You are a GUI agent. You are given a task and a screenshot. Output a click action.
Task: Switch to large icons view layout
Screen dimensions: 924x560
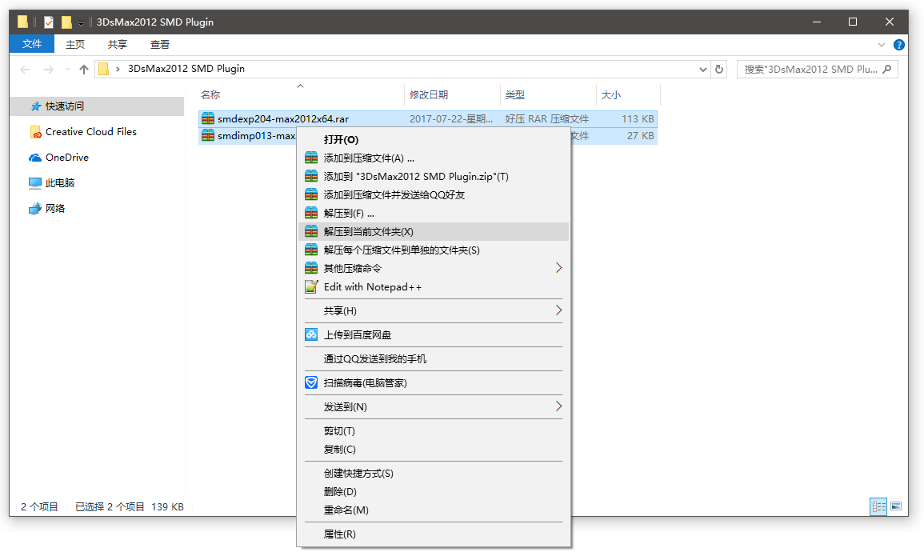[x=896, y=506]
